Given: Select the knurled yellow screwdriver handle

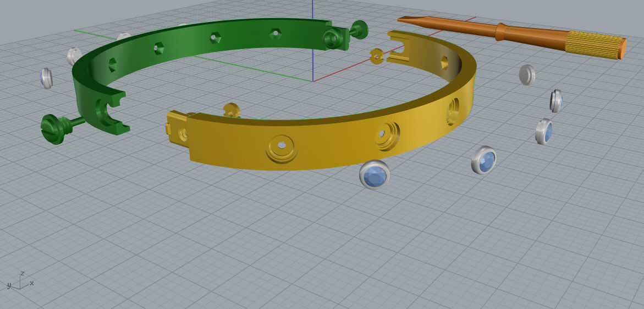Looking at the screenshot, I should point(594,45).
